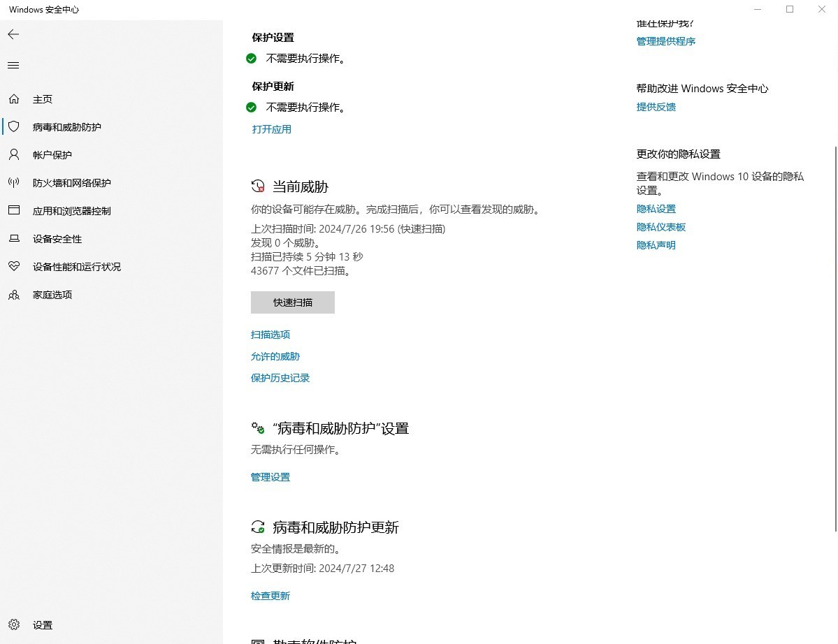Viewport: 838px width, 644px height.
Task: Click the laptop icon for 设备安全性
Action: click(14, 239)
